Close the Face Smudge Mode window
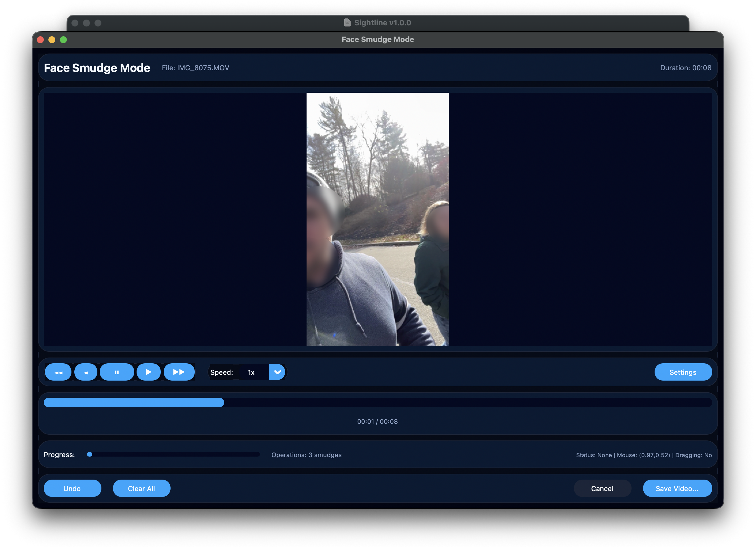 click(x=40, y=40)
